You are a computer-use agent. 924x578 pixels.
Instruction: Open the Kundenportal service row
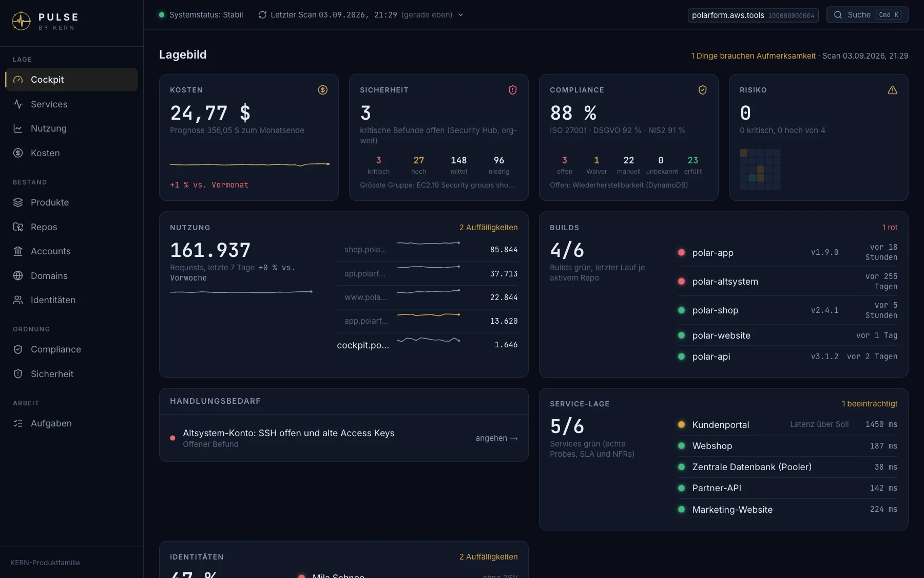pyautogui.click(x=787, y=424)
